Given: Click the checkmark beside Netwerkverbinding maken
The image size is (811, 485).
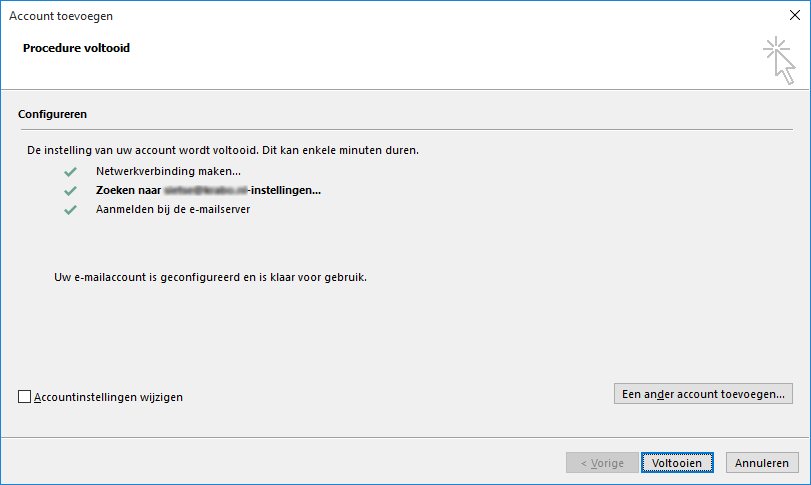Looking at the screenshot, I should (70, 171).
